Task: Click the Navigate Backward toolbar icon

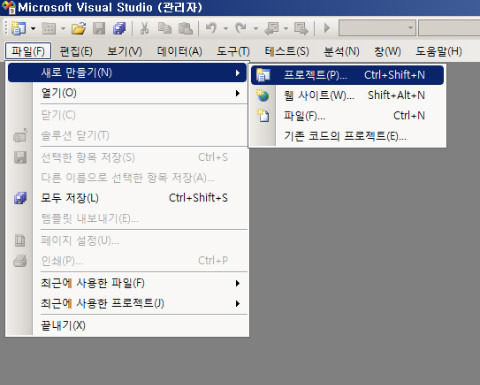Action: (271, 28)
